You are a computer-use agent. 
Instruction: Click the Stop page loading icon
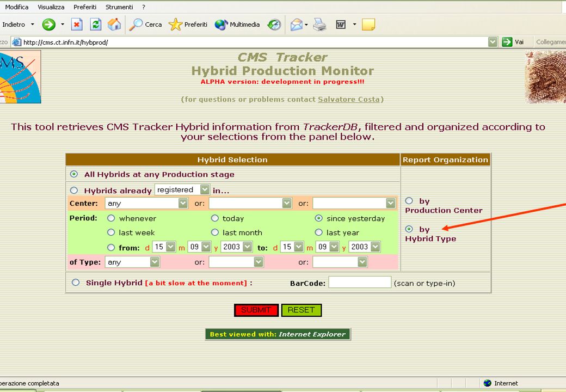(x=77, y=24)
